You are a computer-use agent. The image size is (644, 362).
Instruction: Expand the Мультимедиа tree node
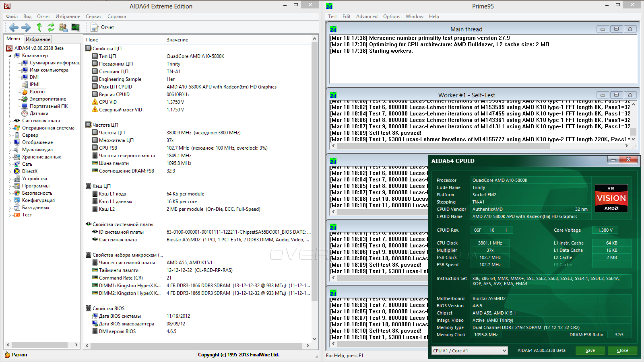10,150
